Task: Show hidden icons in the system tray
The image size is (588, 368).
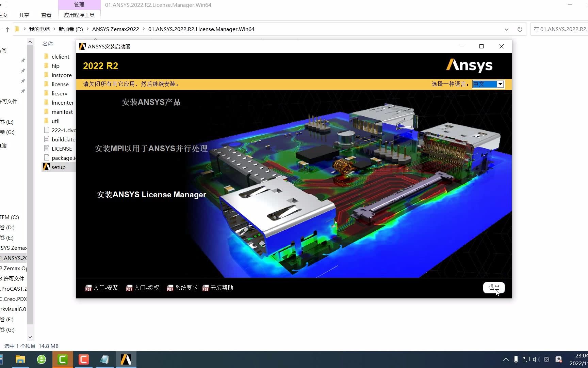Action: (x=506, y=359)
